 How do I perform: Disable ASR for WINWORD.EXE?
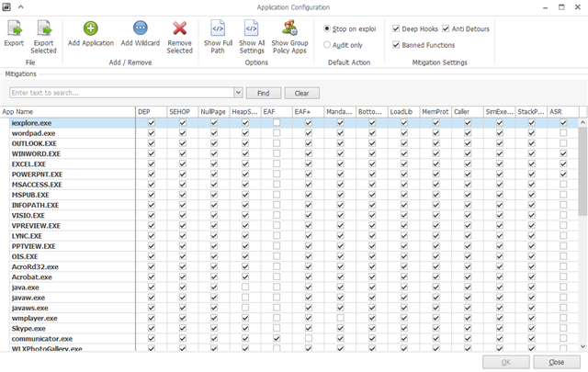(x=563, y=153)
